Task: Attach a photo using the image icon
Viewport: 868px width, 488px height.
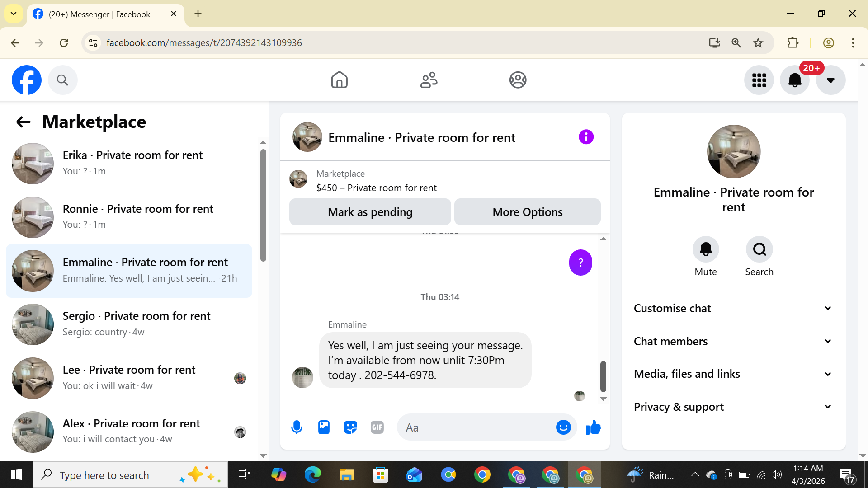Action: tap(324, 427)
